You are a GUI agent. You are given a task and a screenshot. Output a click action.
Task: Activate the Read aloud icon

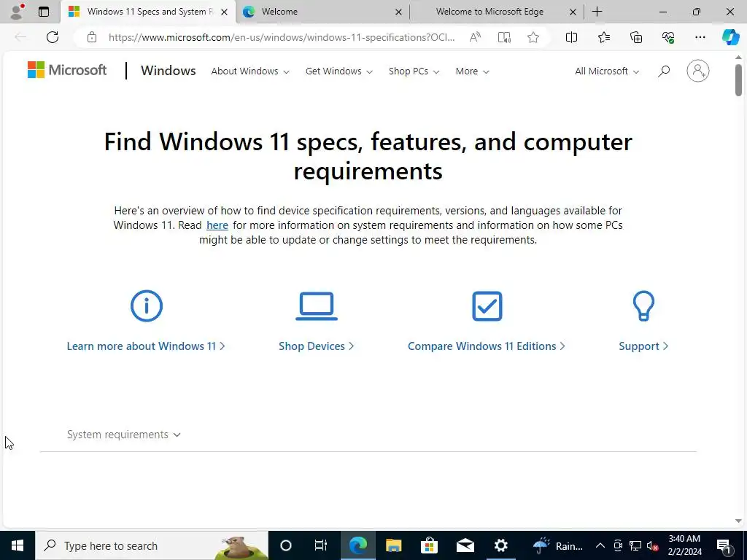[x=475, y=37]
